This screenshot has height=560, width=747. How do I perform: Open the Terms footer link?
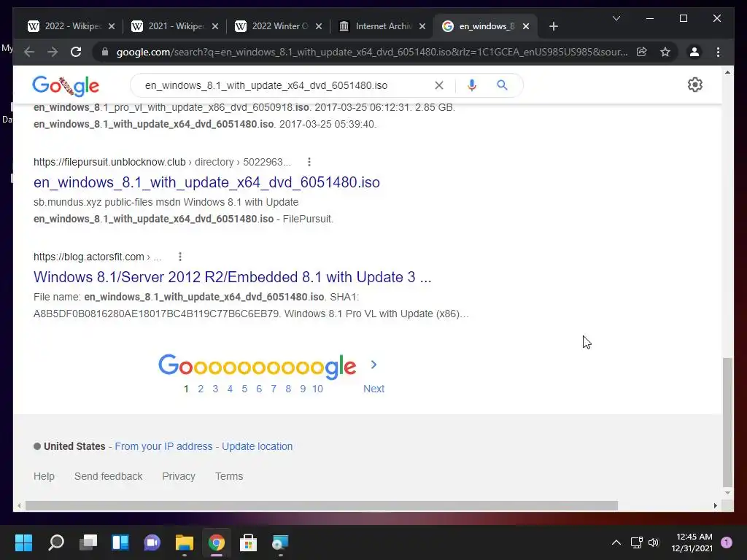[x=228, y=476]
